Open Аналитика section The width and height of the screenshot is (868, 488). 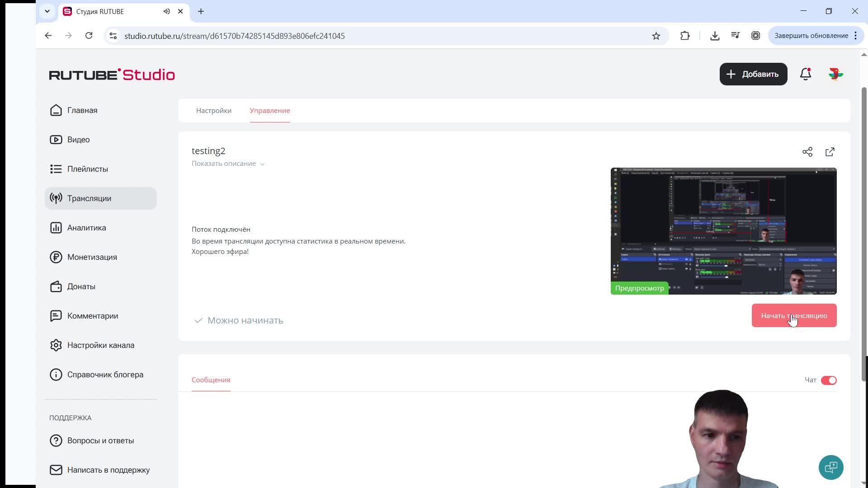pos(100,228)
